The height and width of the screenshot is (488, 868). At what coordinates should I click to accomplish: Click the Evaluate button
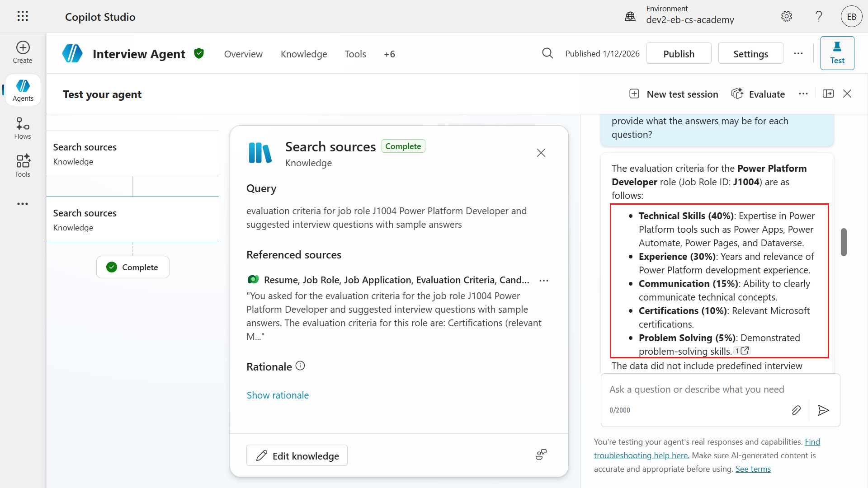point(758,94)
